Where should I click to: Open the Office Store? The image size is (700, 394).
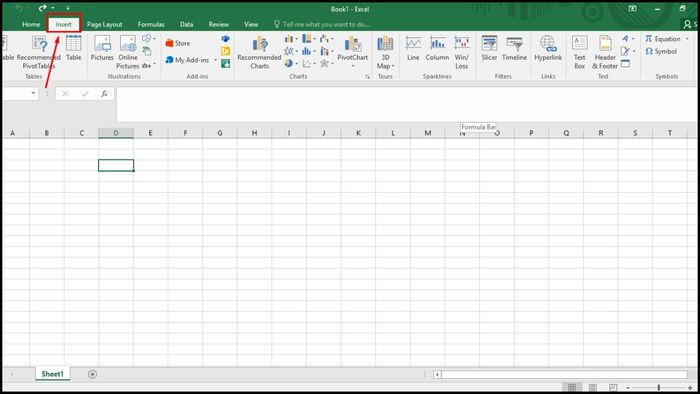tap(178, 43)
